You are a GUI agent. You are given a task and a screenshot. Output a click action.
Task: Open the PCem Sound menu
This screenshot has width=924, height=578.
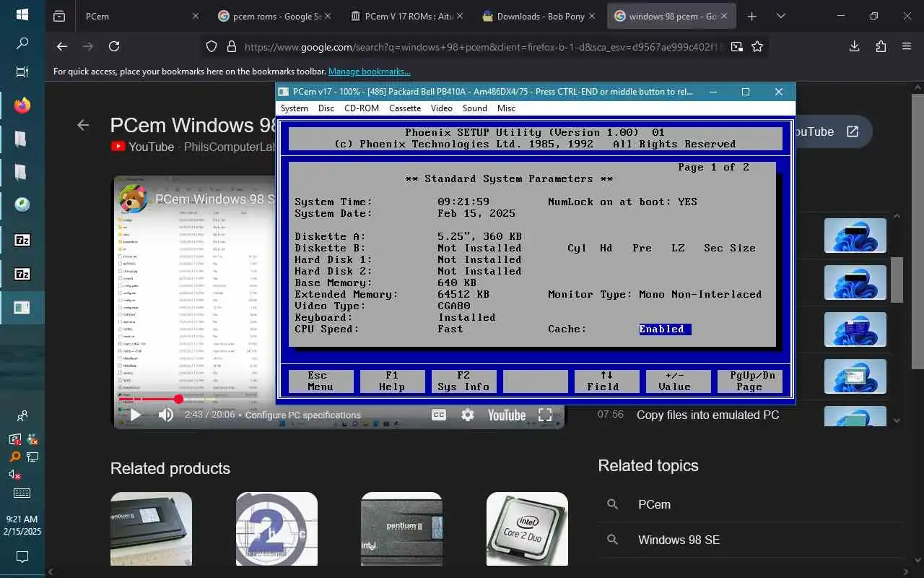click(475, 108)
